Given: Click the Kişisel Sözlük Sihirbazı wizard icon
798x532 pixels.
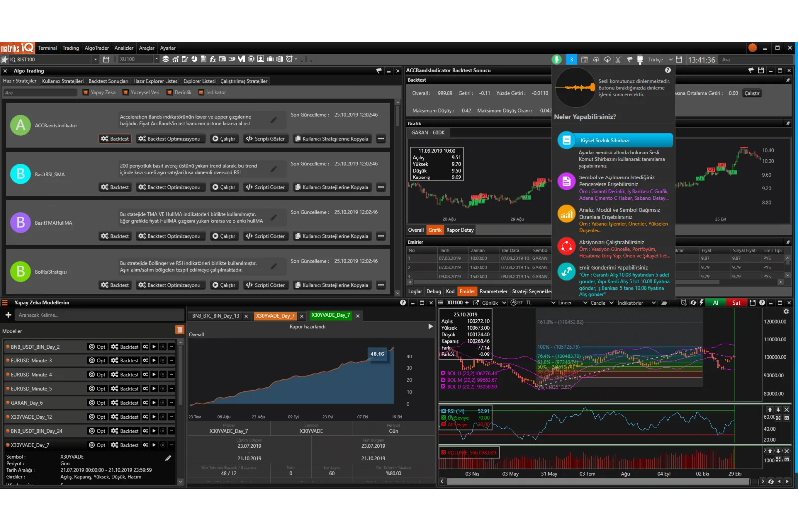Looking at the screenshot, I should point(566,140).
